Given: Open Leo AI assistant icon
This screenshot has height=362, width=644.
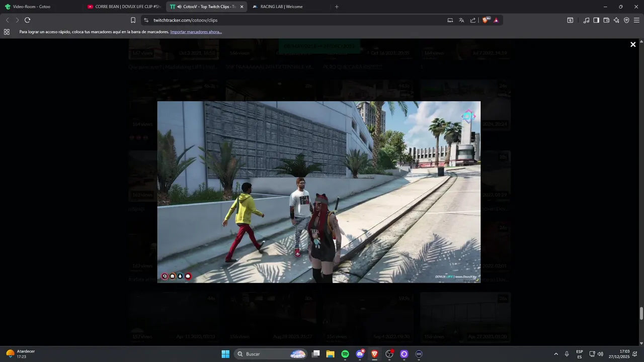Looking at the screenshot, I should coord(616,20).
